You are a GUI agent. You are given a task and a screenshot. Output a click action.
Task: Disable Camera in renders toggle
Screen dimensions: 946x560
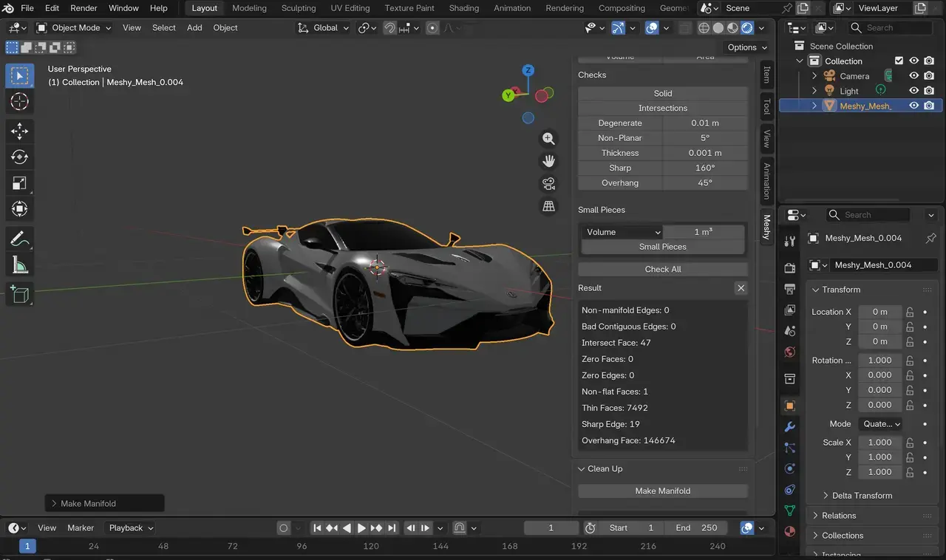click(x=929, y=76)
